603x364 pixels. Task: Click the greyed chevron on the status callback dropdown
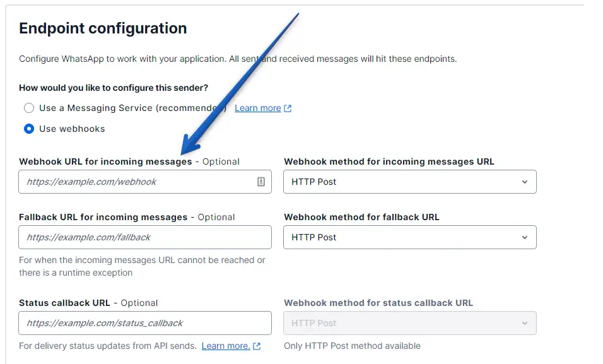point(525,323)
